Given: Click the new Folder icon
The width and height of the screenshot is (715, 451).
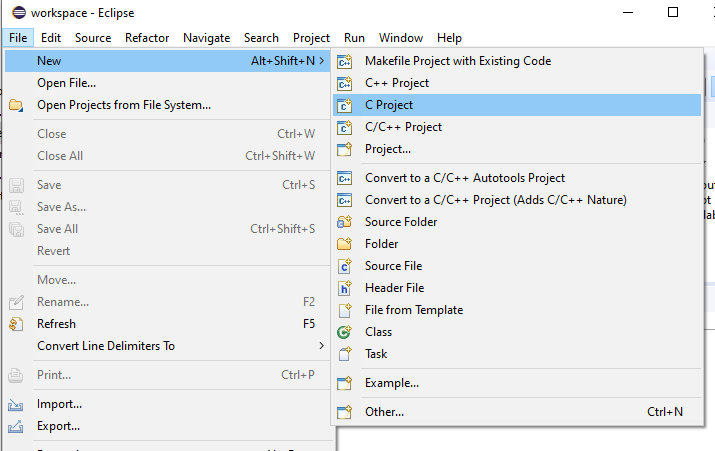Looking at the screenshot, I should [x=345, y=244].
